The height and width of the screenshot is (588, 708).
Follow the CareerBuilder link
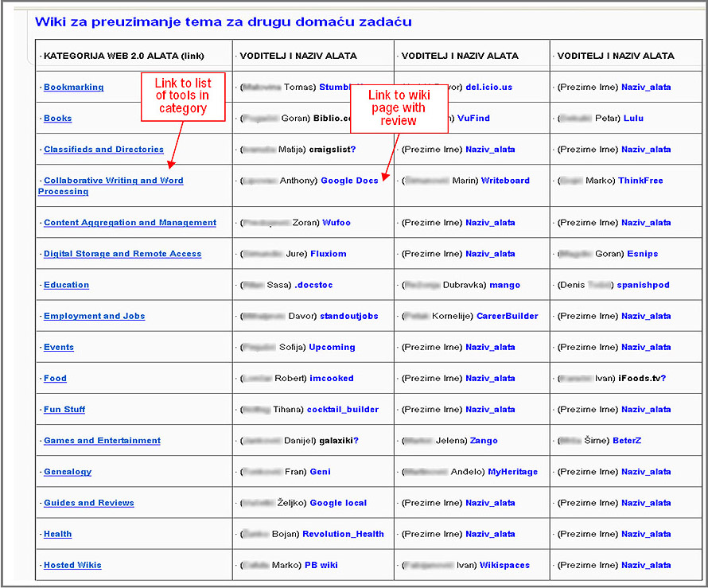tap(508, 316)
